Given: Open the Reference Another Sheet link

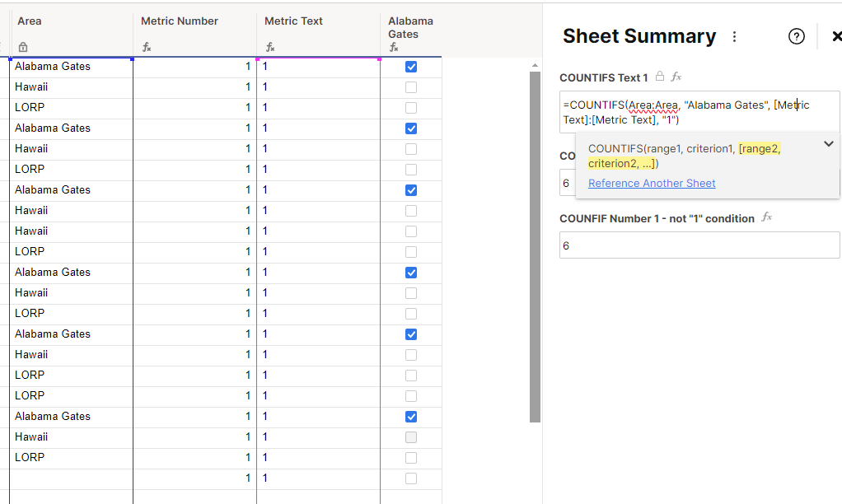Looking at the screenshot, I should (652, 183).
